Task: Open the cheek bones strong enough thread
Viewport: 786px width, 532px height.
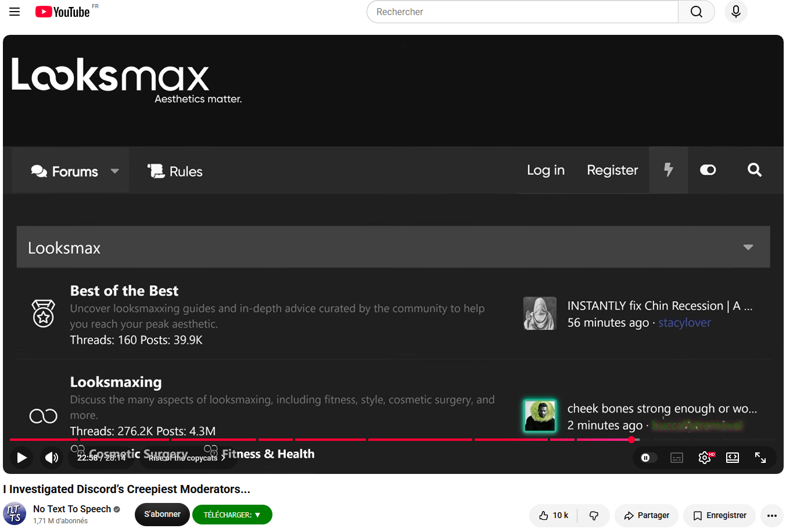Action: [x=662, y=408]
